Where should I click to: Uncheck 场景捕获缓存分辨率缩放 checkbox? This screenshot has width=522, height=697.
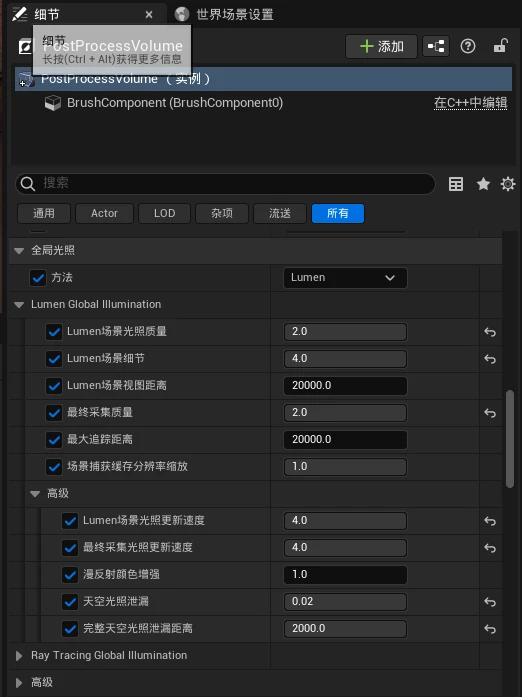click(x=54, y=467)
